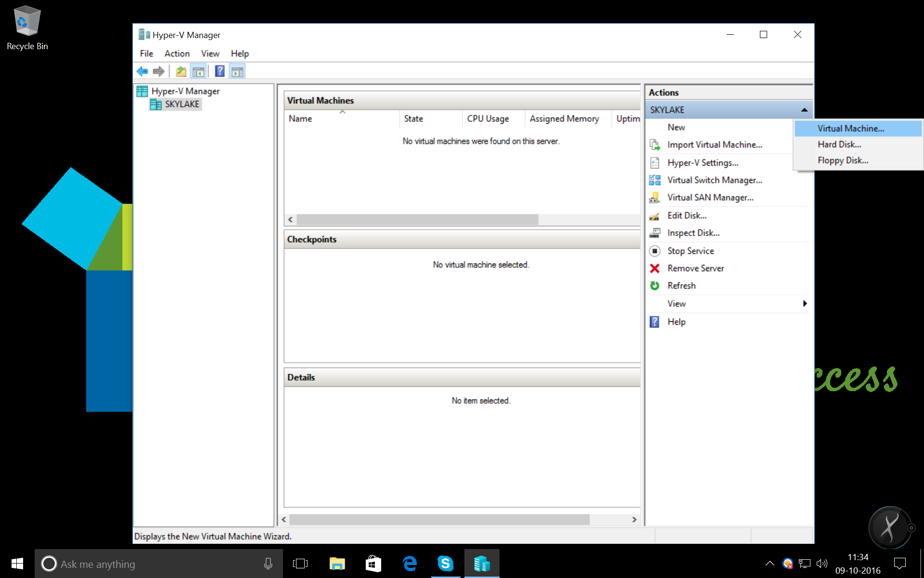Show hidden system tray icons chevron
The image size is (924, 578).
pyautogui.click(x=770, y=564)
